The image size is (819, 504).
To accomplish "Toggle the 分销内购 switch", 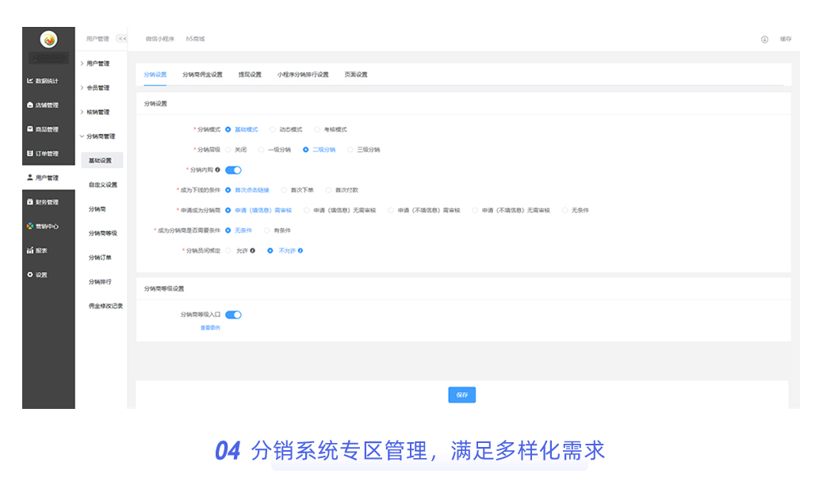I will pyautogui.click(x=233, y=170).
